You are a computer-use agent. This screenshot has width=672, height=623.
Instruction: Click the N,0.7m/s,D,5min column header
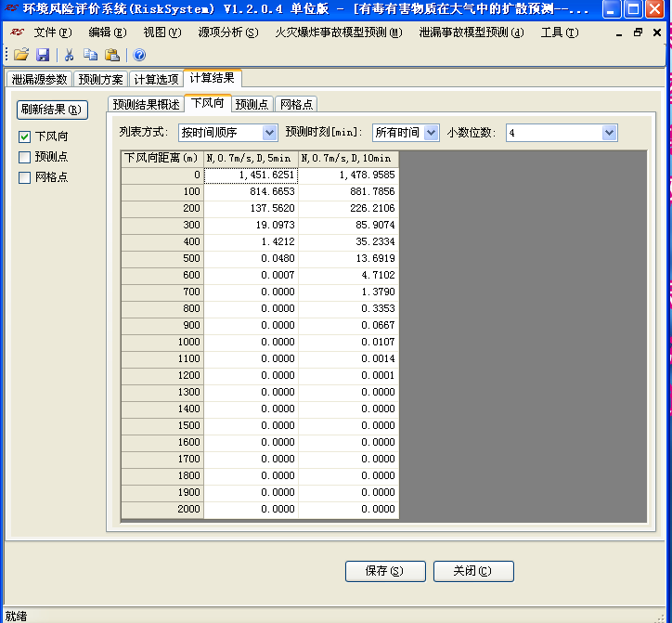251,158
